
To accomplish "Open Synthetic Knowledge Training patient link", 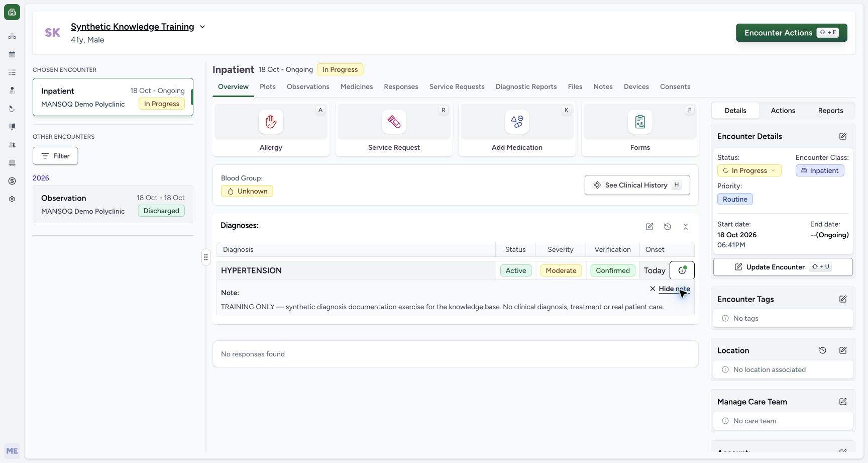I will [132, 27].
